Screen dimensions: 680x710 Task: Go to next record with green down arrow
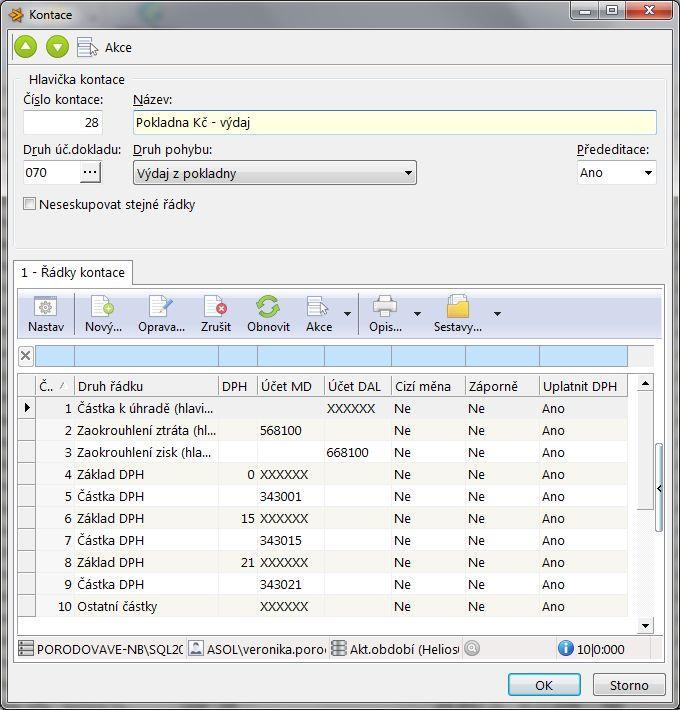point(57,47)
